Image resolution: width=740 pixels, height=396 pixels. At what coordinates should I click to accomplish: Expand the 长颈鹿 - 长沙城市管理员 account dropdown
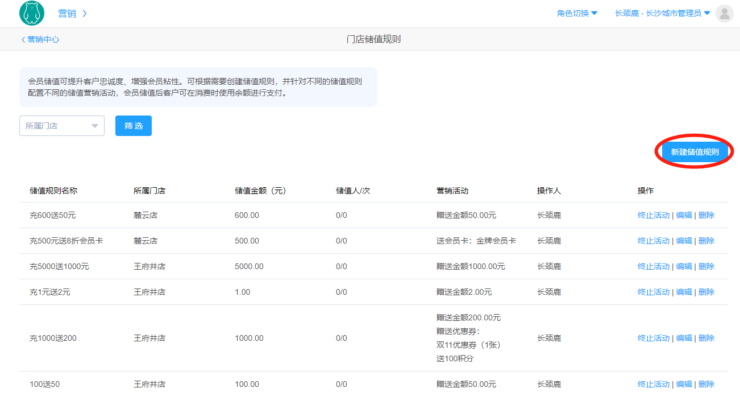click(662, 13)
